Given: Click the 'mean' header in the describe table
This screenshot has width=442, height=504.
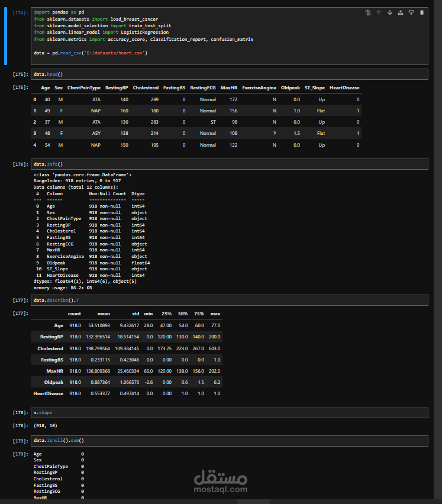Looking at the screenshot, I should pyautogui.click(x=104, y=314).
